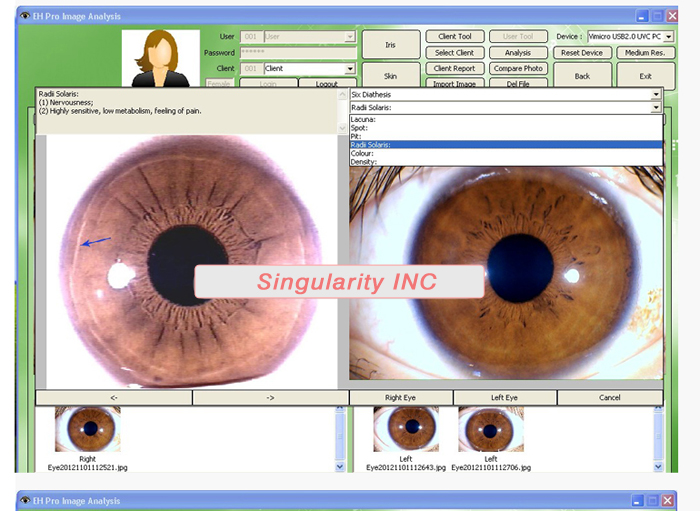
Task: Expand the User name dropdown arrow
Action: [350, 37]
